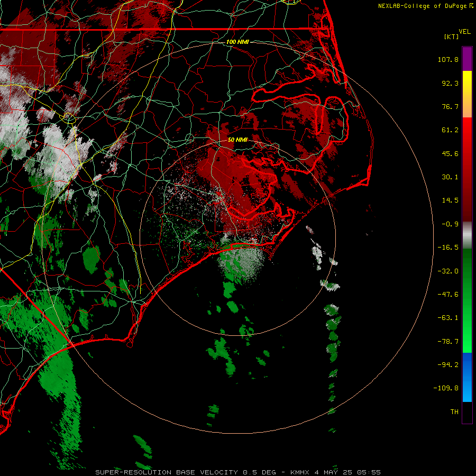Select the -16.5 scale value
Screen dimensions: 476x476
(448, 248)
